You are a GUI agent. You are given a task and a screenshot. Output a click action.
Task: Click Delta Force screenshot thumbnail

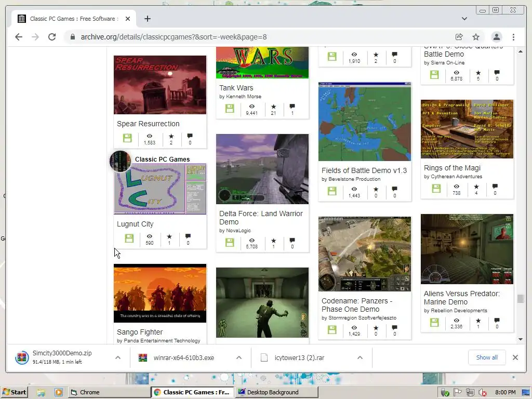(262, 169)
